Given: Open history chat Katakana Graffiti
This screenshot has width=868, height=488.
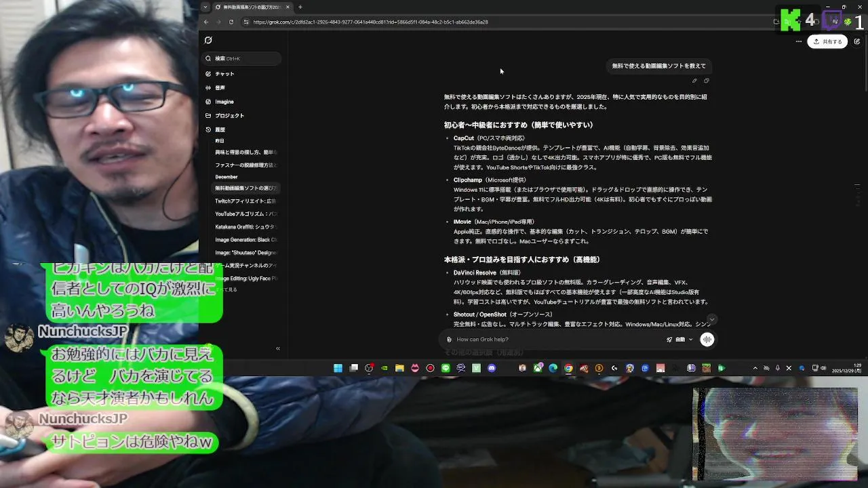Looking at the screenshot, I should [246, 226].
